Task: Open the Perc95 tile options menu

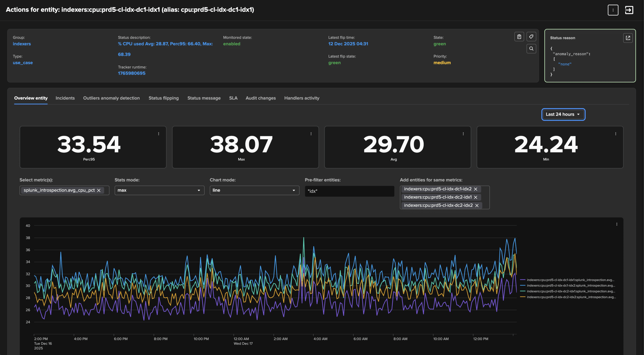Action: click(158, 134)
